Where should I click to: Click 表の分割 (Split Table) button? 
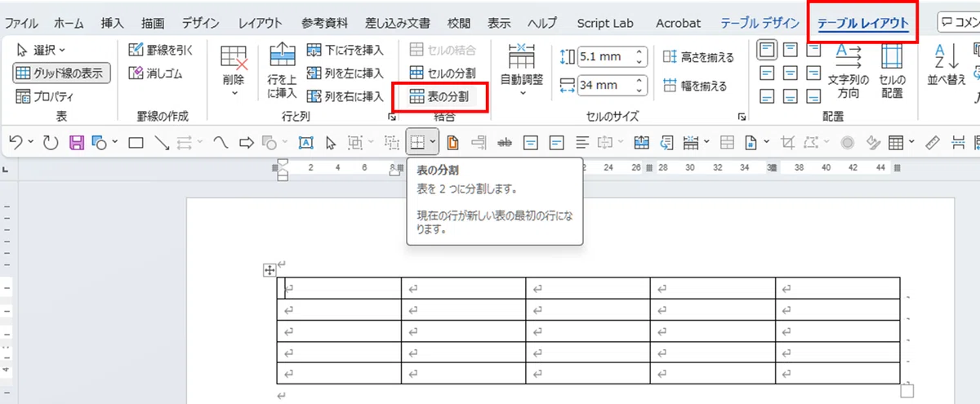click(441, 97)
